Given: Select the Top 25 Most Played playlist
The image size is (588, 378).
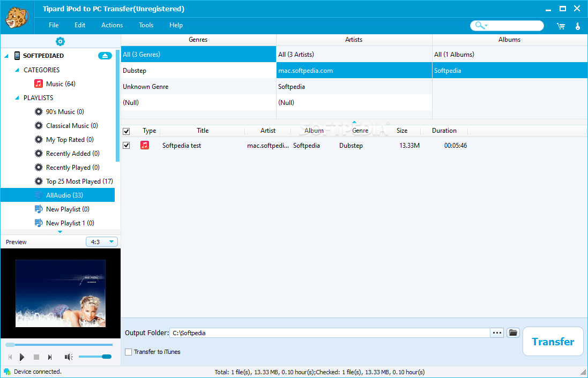Looking at the screenshot, I should 58,182.
